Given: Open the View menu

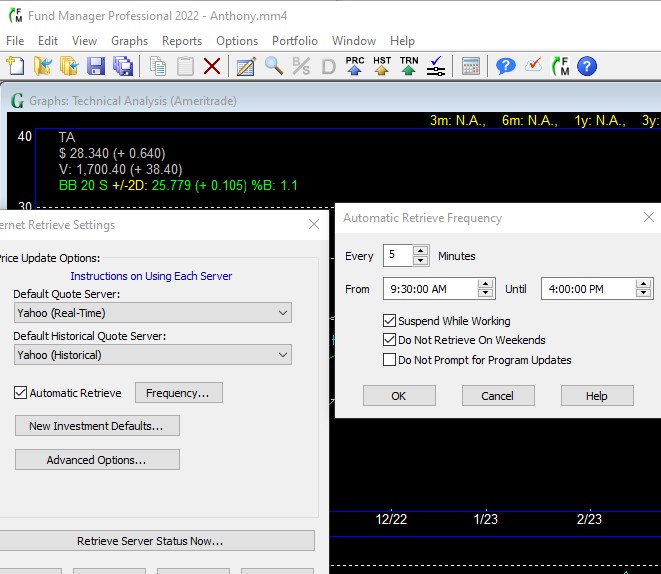Looking at the screenshot, I should [x=84, y=41].
